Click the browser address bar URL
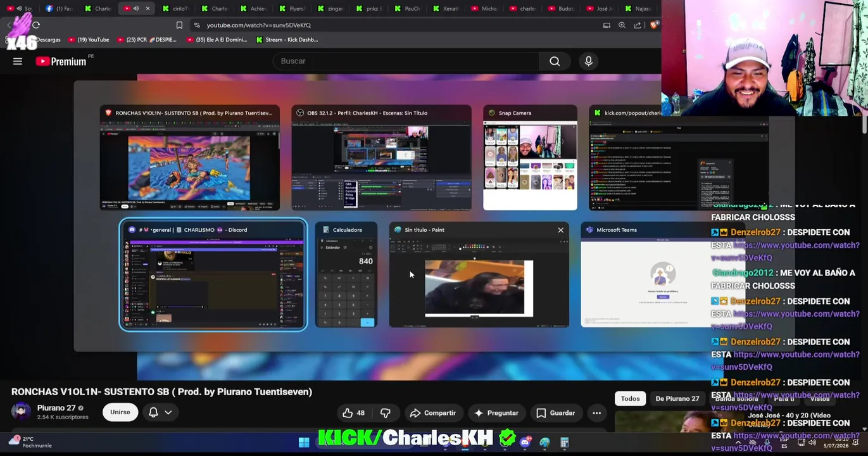Screen dimensions: 868x456 click(259, 25)
